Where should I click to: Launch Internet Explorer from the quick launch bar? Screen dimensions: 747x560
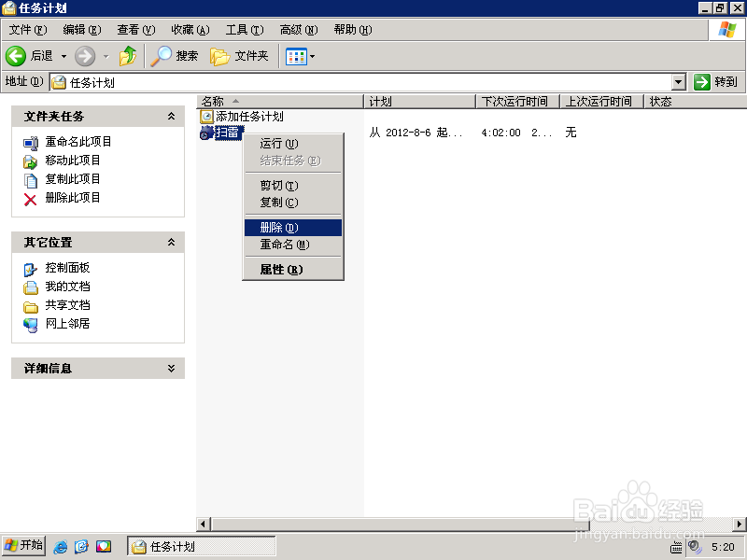[61, 545]
